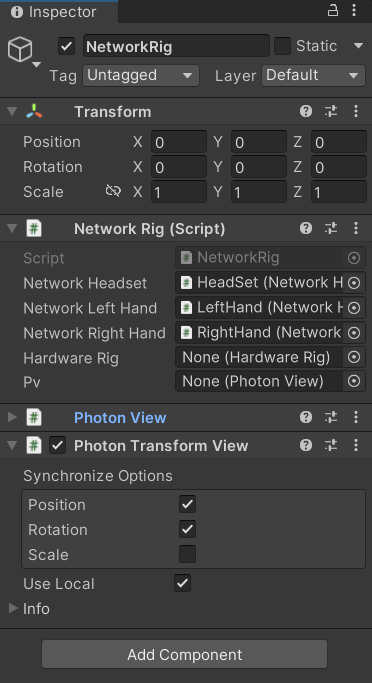Viewport: 372px width, 683px height.
Task: Click the NetworkRig name input field
Action: click(x=176, y=46)
